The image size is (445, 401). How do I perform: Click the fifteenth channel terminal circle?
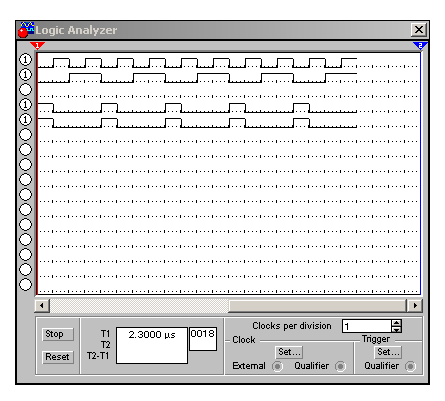25,270
